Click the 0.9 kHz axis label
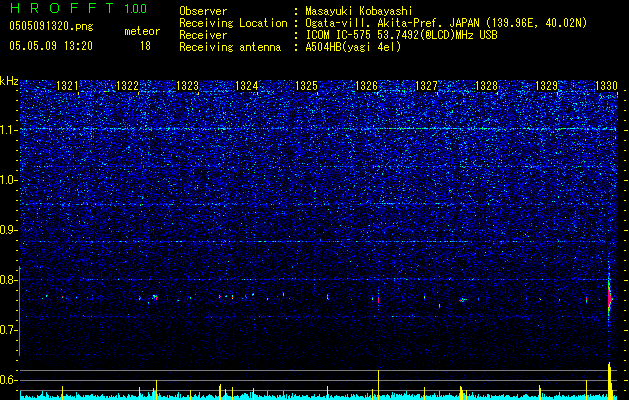The width and height of the screenshot is (629, 400). (x=9, y=230)
